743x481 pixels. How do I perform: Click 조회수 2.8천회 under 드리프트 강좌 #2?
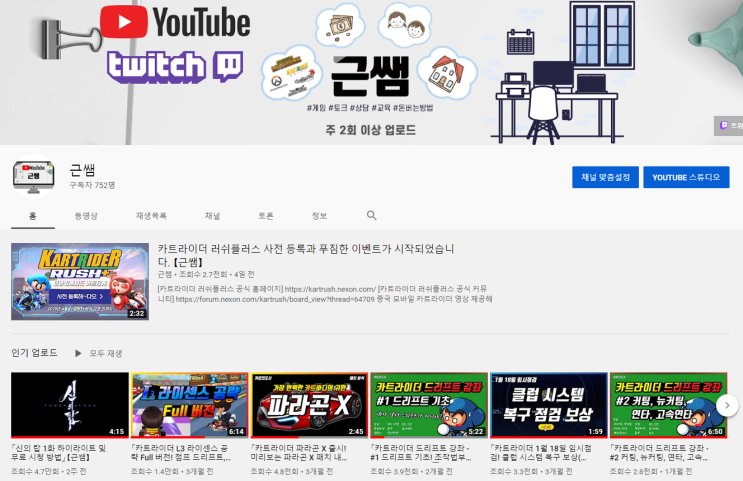[634, 472]
